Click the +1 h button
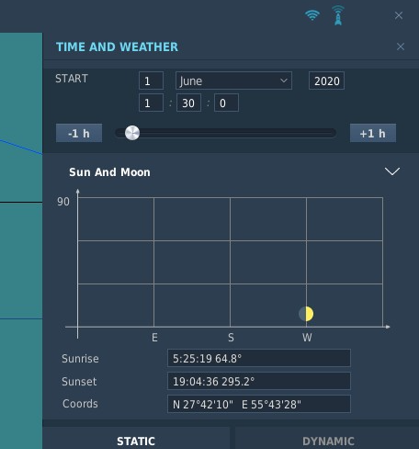419x449 pixels. 373,133
